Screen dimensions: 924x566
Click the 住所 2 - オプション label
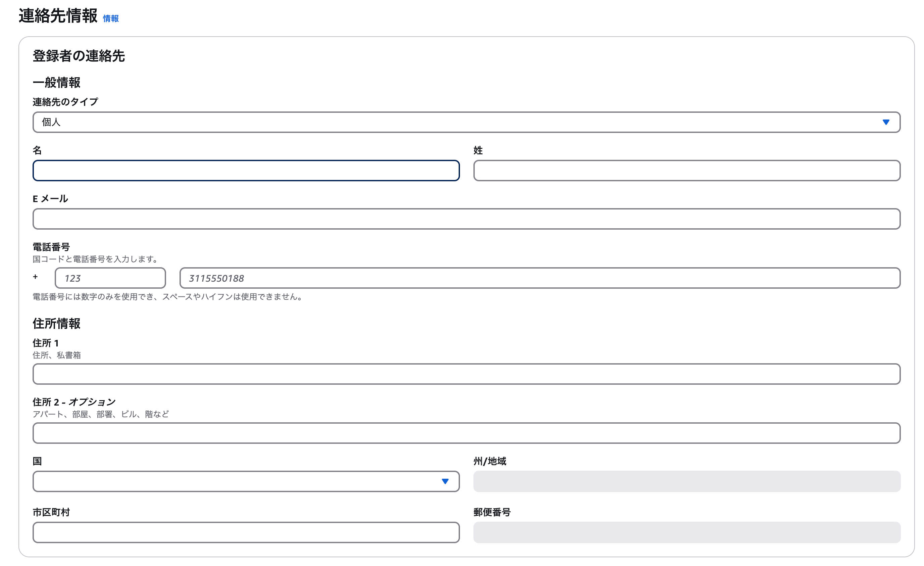[x=74, y=402]
